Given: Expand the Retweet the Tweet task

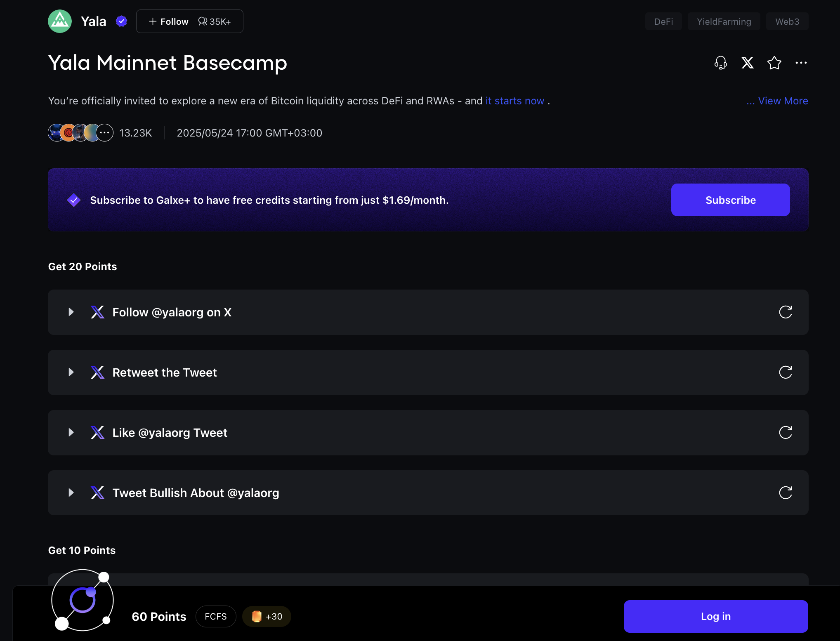Looking at the screenshot, I should click(71, 372).
